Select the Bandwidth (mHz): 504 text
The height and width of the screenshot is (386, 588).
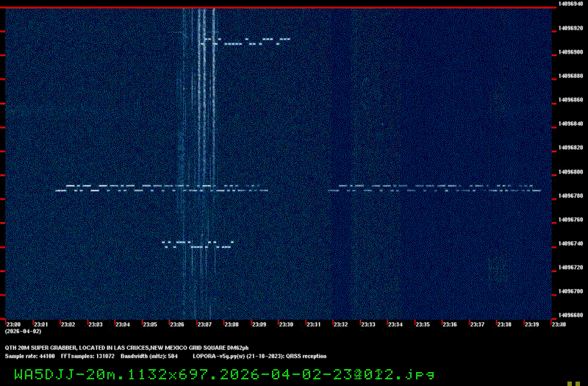[149, 357]
